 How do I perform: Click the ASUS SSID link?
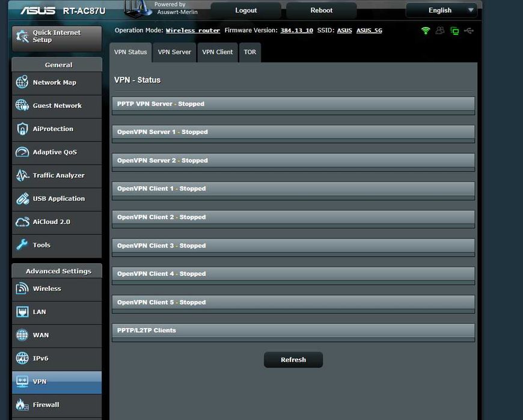(344, 31)
